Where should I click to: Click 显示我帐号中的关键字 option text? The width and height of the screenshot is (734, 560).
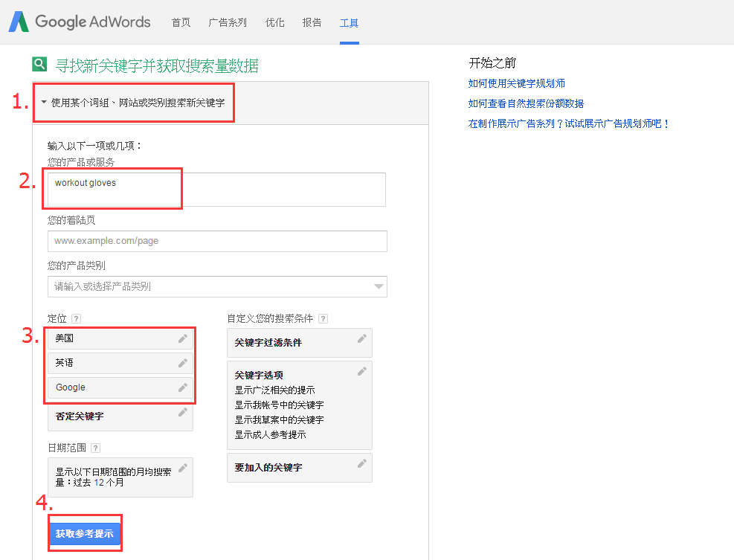click(x=279, y=405)
